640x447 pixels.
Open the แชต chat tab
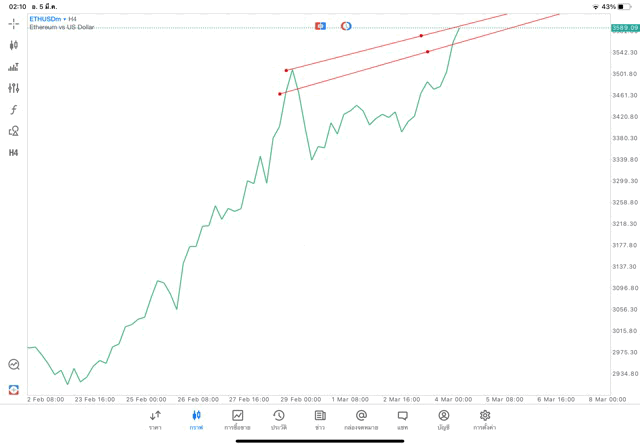(x=402, y=419)
